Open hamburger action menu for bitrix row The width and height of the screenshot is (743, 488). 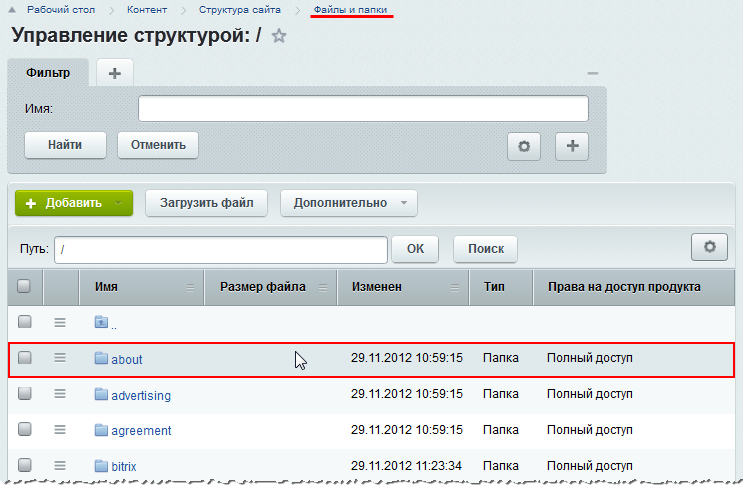coord(60,466)
